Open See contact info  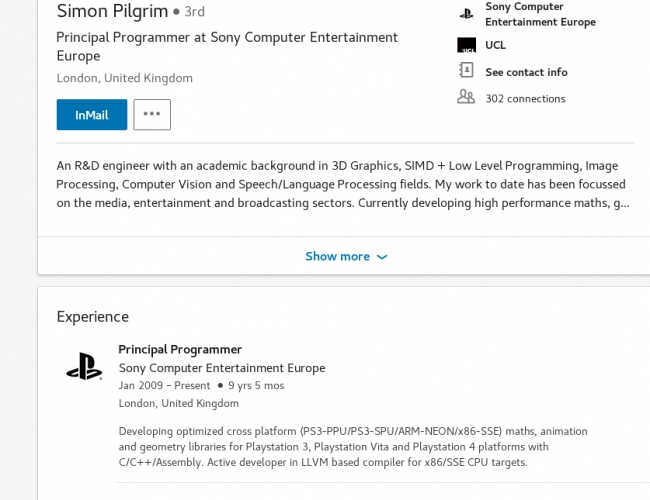pos(526,72)
